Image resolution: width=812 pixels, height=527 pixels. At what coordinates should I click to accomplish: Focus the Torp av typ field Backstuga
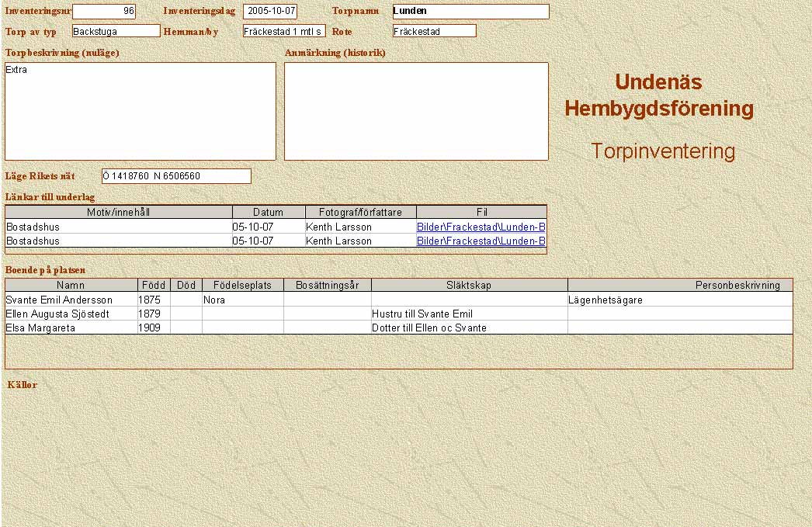pos(116,31)
